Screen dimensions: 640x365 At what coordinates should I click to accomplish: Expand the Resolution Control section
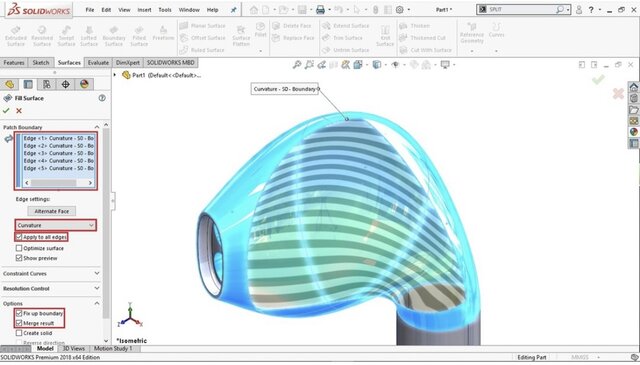pos(97,288)
